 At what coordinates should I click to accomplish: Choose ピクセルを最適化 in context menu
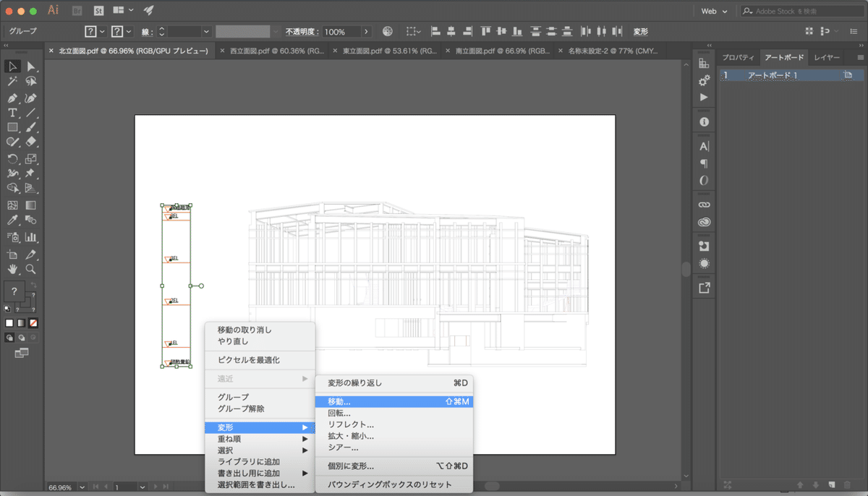point(260,359)
